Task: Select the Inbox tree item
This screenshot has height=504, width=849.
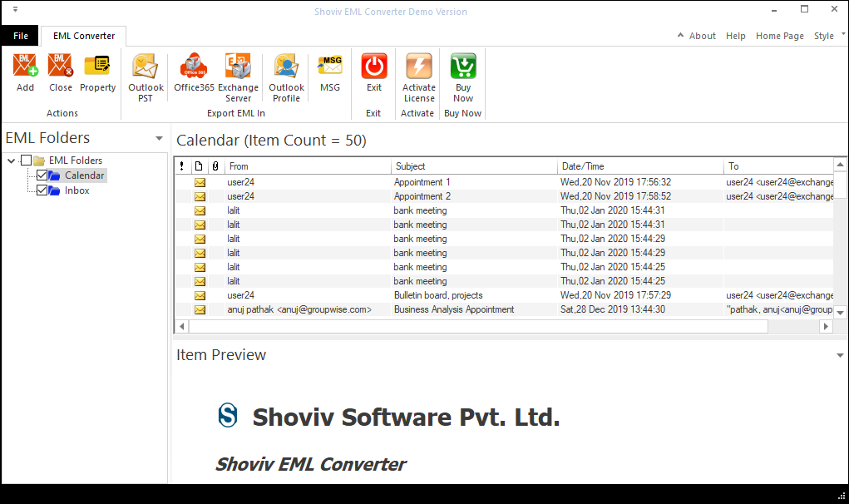Action: (x=77, y=190)
